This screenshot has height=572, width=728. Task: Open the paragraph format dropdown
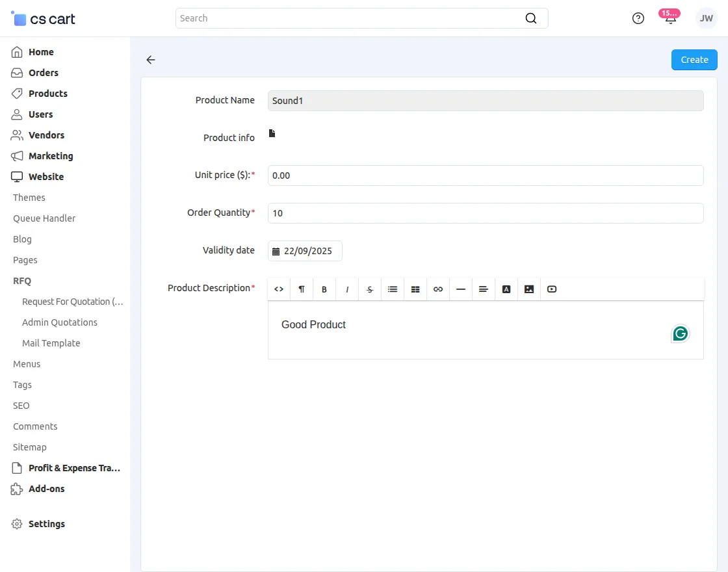click(302, 289)
